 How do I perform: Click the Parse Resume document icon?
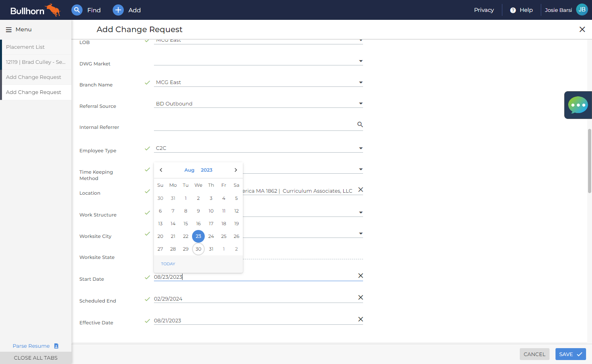pyautogui.click(x=56, y=346)
